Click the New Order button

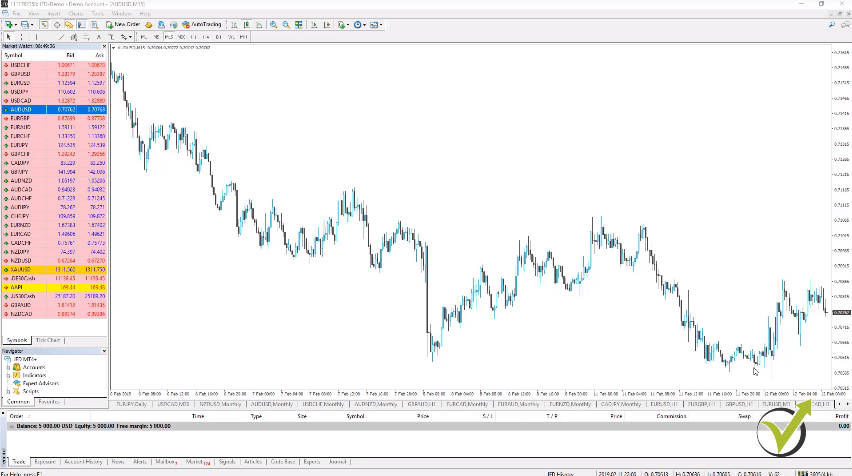click(124, 24)
